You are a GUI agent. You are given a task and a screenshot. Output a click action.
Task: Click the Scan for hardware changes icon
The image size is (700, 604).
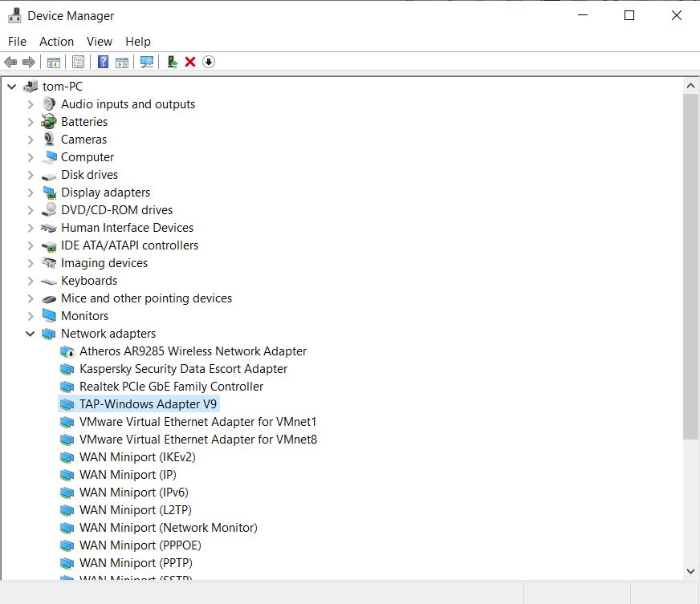pos(146,62)
